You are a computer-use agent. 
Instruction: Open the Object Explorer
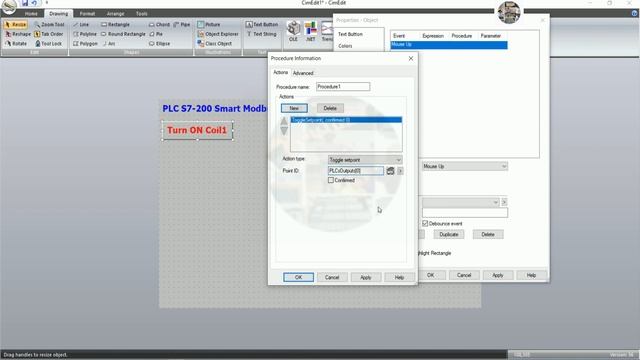(x=218, y=34)
